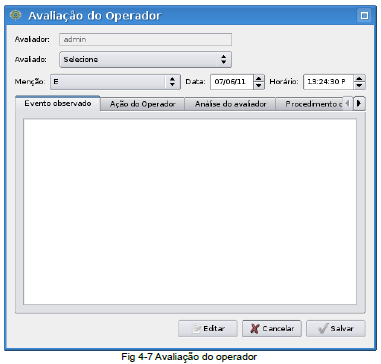
Task: Increase the Horário value with the up arrow
Action: coord(359,78)
